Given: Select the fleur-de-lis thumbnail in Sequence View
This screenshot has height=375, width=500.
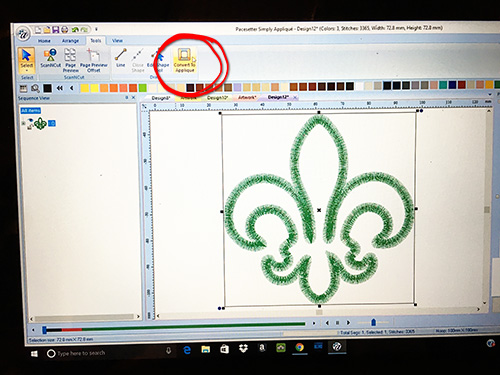Looking at the screenshot, I should (x=41, y=124).
